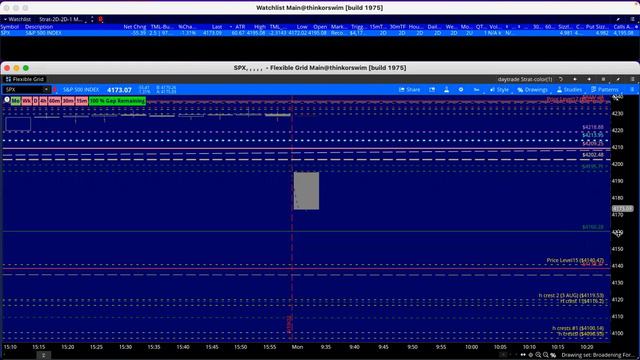The width and height of the screenshot is (640, 360).
Task: Click the zoom out magnifier icon
Action: (538, 355)
